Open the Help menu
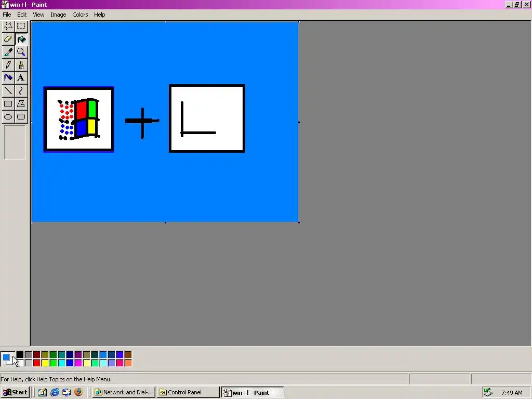 tap(99, 15)
